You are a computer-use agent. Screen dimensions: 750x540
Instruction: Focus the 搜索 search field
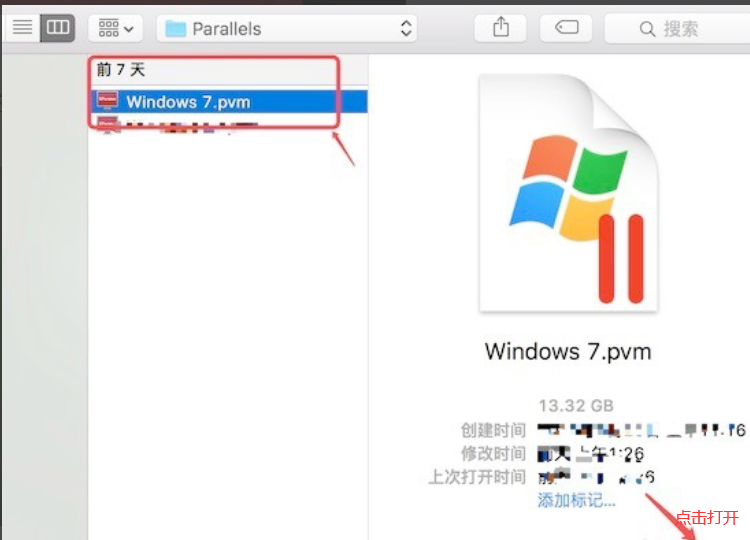pyautogui.click(x=677, y=29)
